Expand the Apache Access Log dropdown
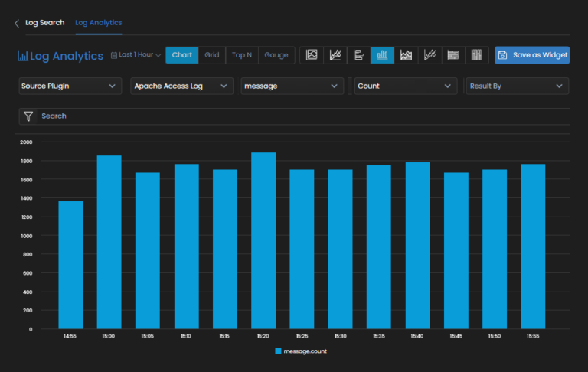 pos(181,86)
